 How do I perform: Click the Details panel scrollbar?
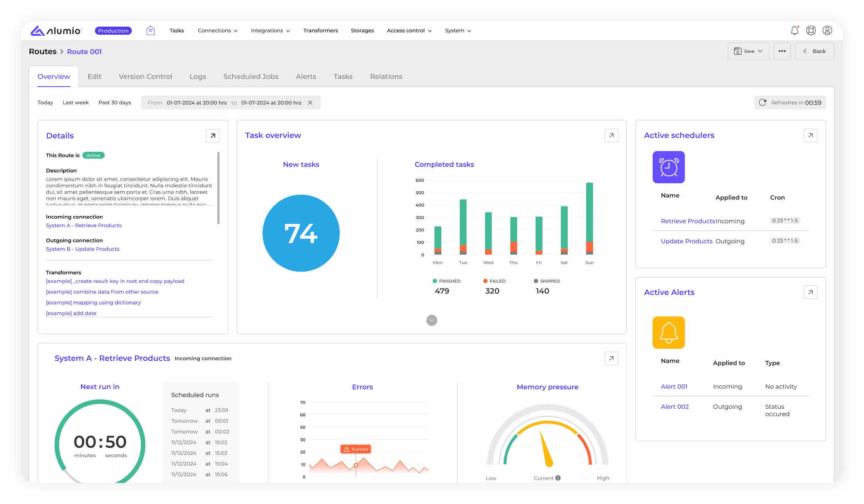218,188
